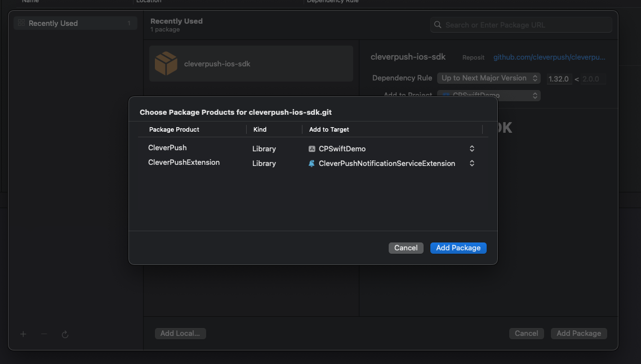Select the CleverPush package product row
The height and width of the screenshot is (364, 641).
coord(313,149)
